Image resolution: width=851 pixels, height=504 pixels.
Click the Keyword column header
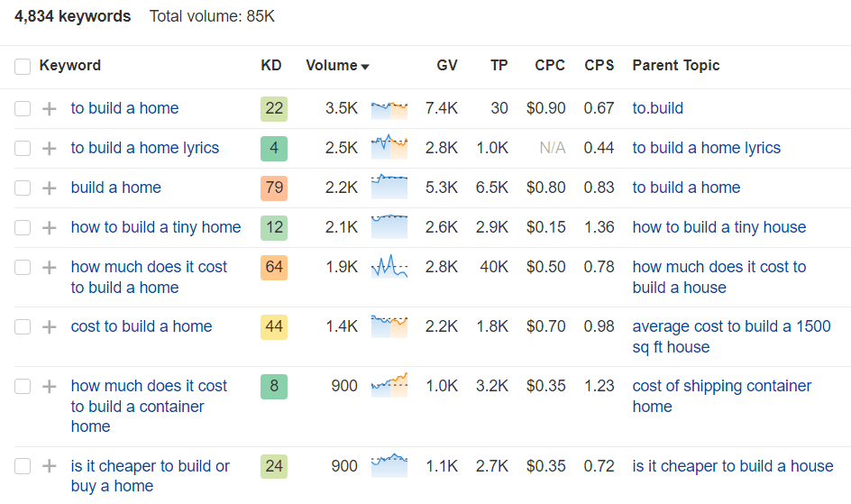tap(70, 65)
